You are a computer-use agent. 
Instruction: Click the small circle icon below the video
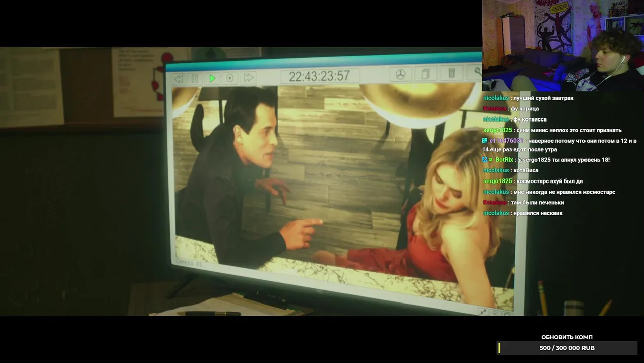pos(494,313)
